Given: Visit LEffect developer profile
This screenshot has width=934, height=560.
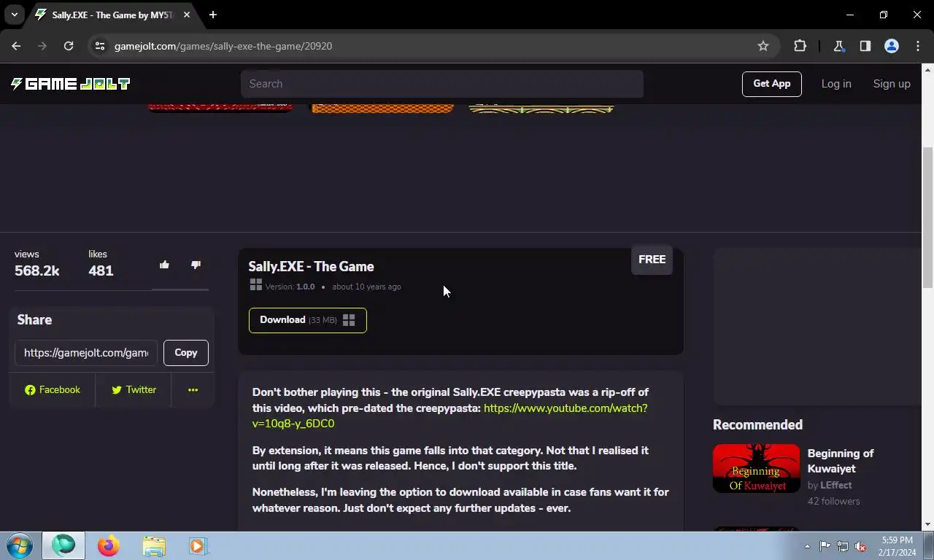Looking at the screenshot, I should [x=836, y=485].
